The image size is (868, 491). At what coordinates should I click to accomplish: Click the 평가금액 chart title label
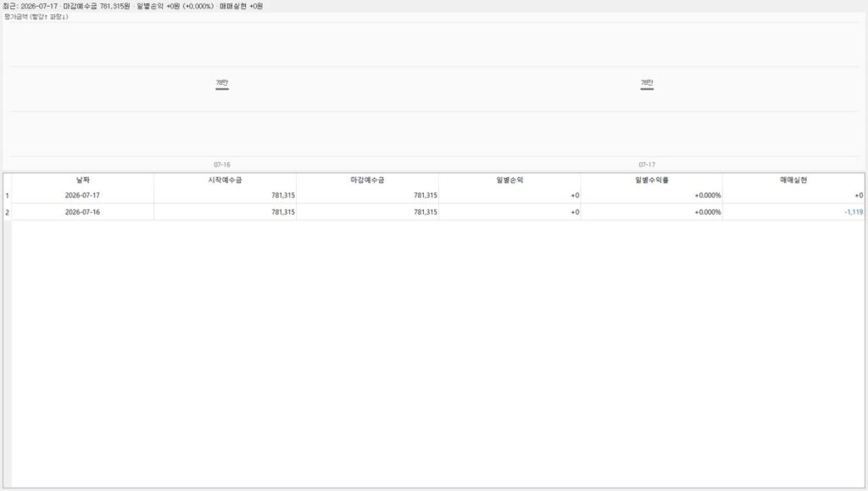click(x=36, y=17)
